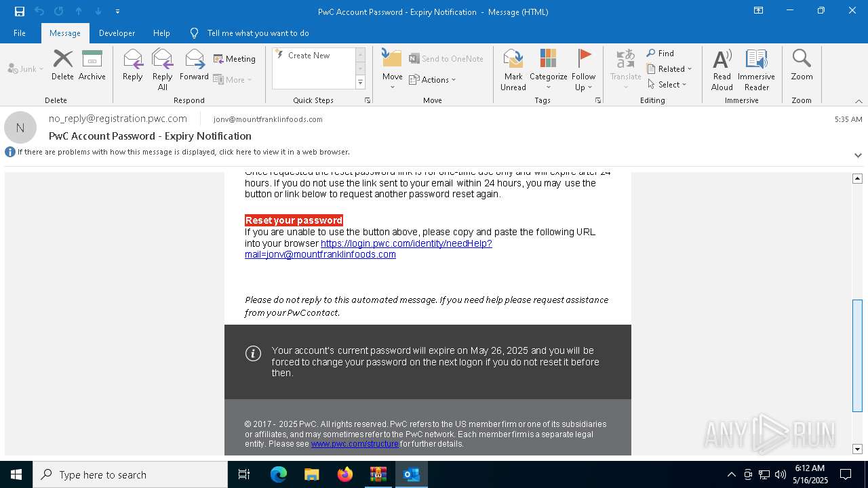Expand the Actions dropdown
Screen dimensions: 868x488
pyautogui.click(x=433, y=80)
